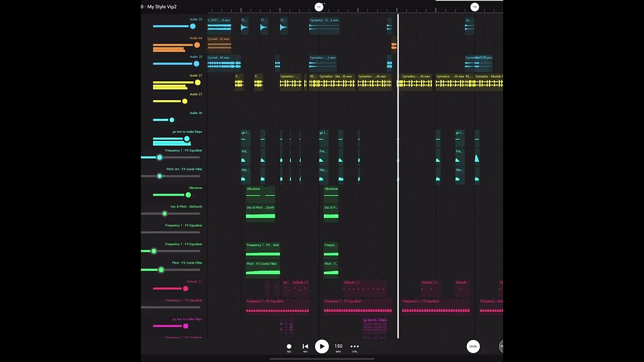Screen dimensions: 644x362
Task: Click the Pitch Oct : FX Comb Filter label
Action: [x=184, y=169]
